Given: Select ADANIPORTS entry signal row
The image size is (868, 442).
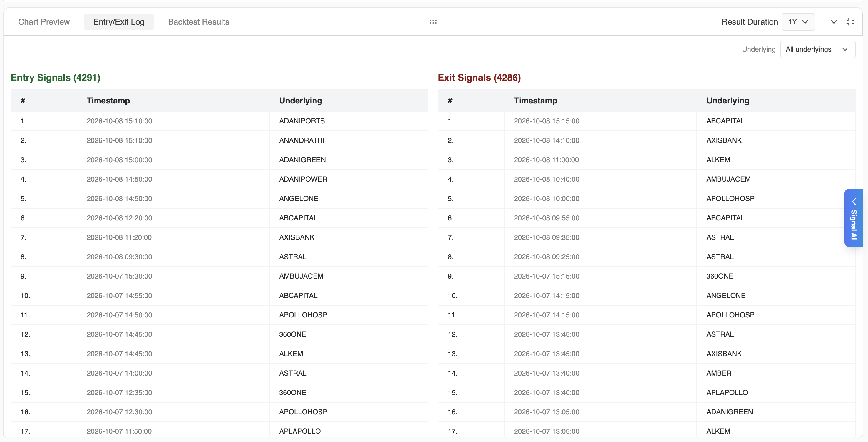Looking at the screenshot, I should pyautogui.click(x=219, y=121).
